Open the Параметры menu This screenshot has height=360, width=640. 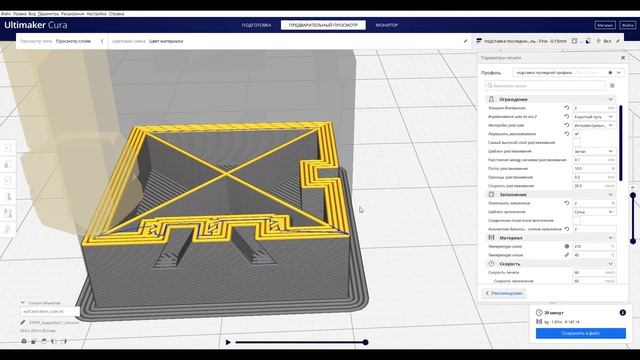point(49,13)
